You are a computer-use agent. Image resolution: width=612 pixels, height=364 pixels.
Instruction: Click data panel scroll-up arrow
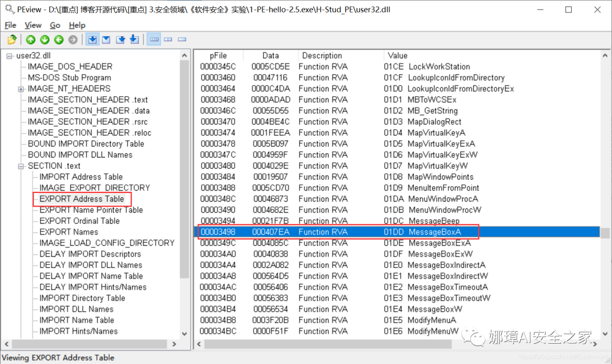[605, 55]
